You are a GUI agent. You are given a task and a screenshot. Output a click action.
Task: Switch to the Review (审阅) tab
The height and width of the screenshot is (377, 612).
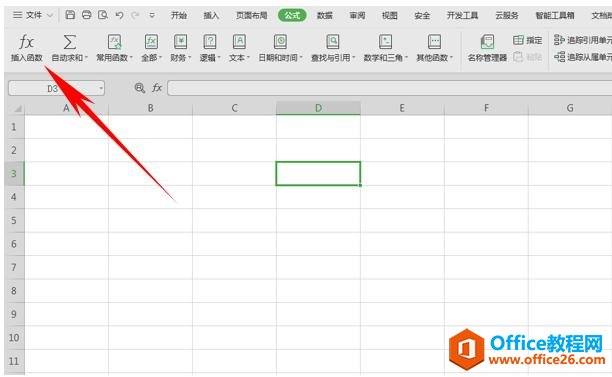click(357, 16)
